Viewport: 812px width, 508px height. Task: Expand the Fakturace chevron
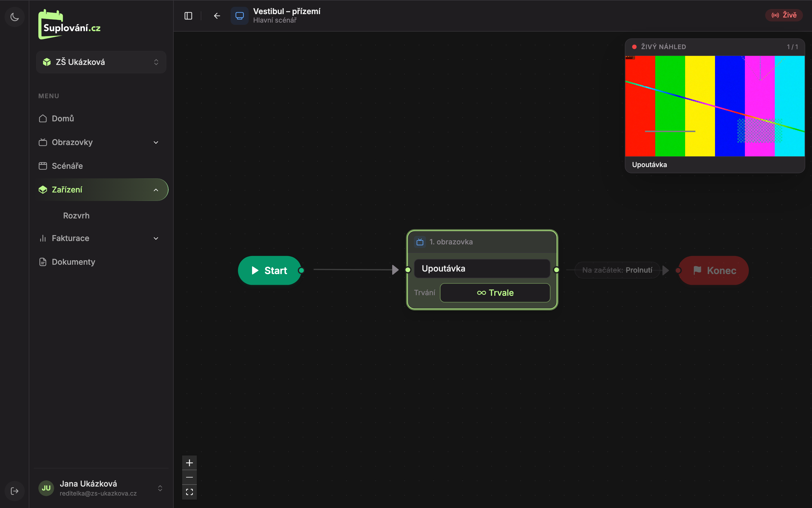[156, 238]
